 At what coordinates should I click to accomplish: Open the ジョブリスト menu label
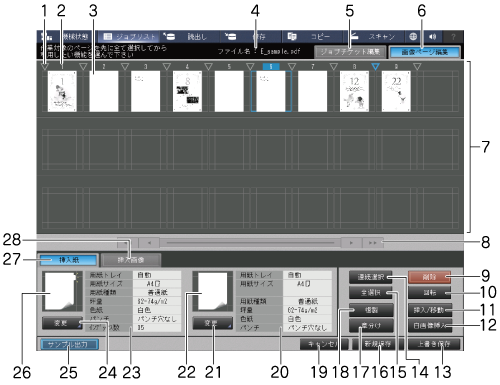pyautogui.click(x=136, y=37)
